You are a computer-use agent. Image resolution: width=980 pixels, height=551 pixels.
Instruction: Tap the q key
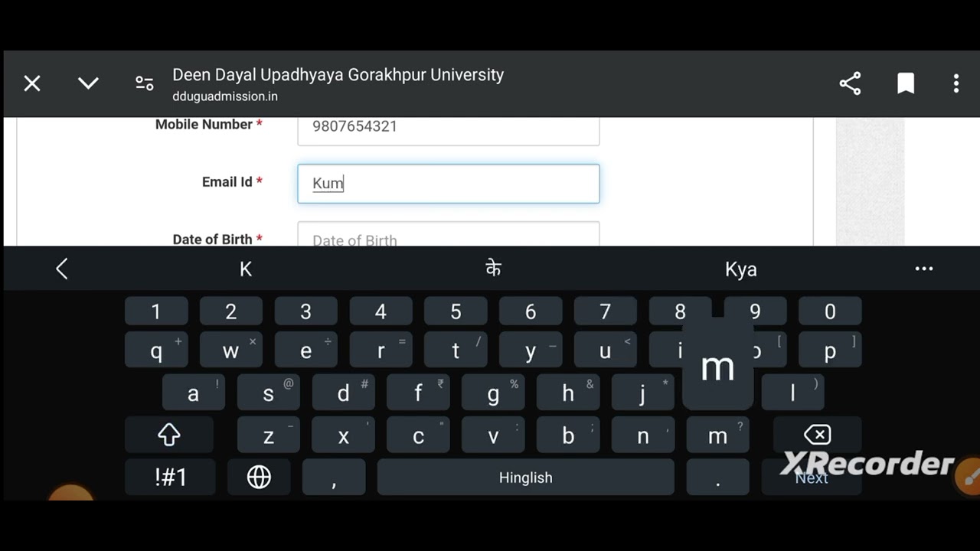tap(156, 350)
